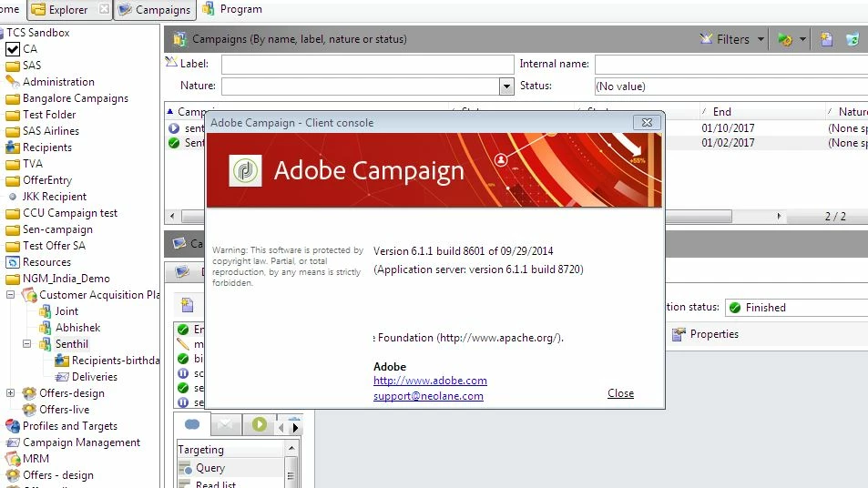Click the clear filter icon beside Label
The height and width of the screenshot is (488, 868).
pyautogui.click(x=171, y=63)
